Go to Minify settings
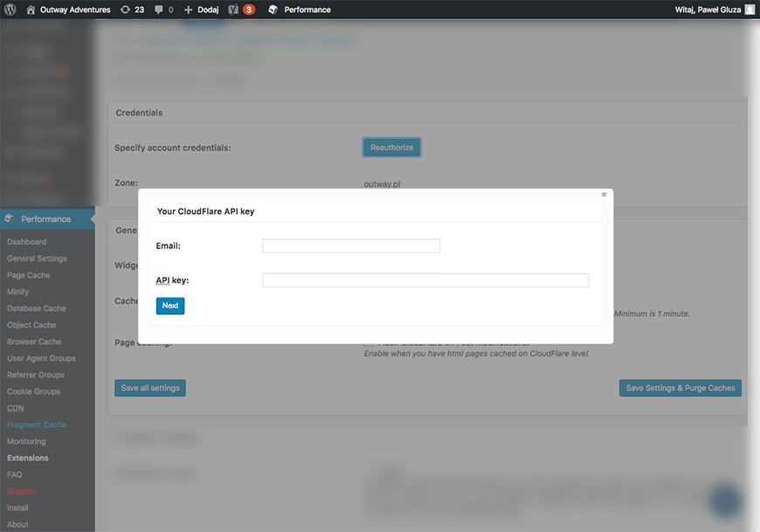Image resolution: width=760 pixels, height=532 pixels. tap(18, 292)
